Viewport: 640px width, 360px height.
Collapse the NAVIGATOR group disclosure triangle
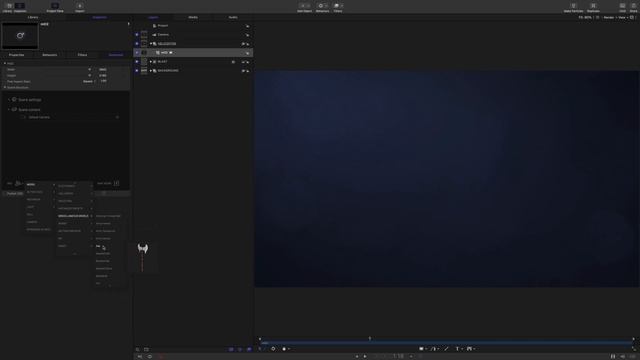[151, 44]
